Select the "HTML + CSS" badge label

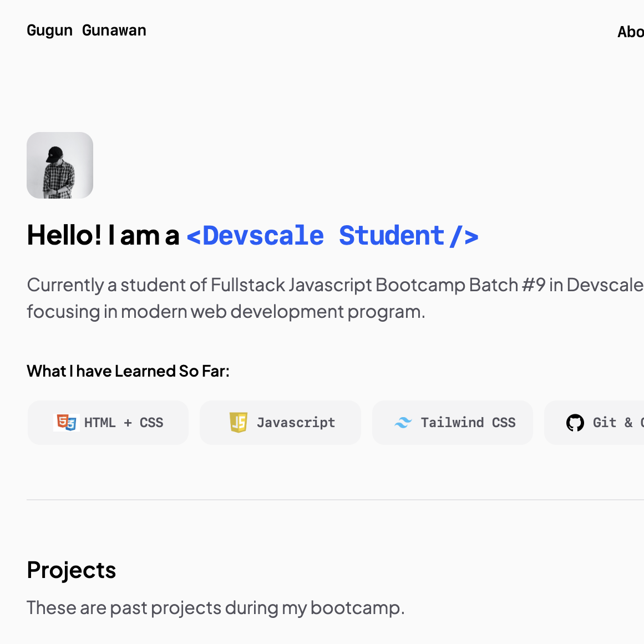coord(124,423)
